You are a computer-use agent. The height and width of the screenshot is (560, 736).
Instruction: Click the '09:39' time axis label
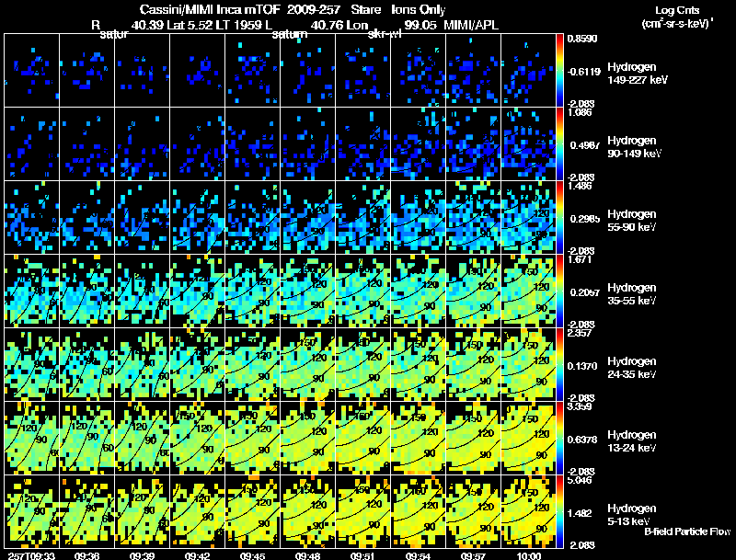(143, 555)
